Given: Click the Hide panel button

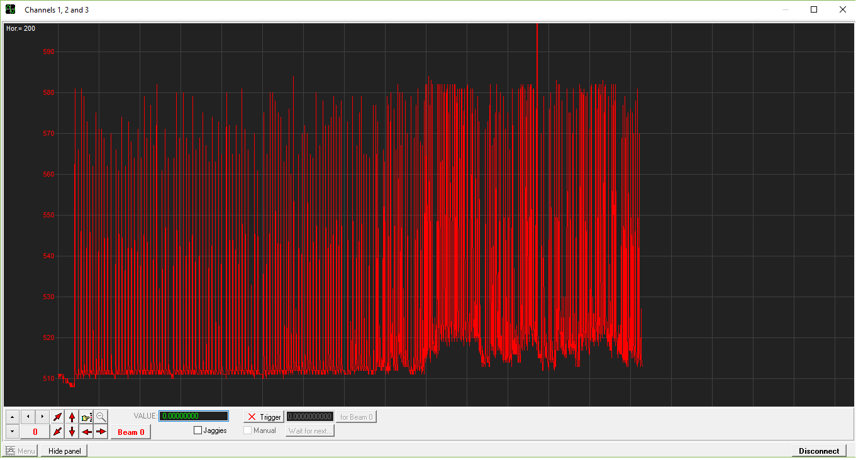Looking at the screenshot, I should [64, 451].
